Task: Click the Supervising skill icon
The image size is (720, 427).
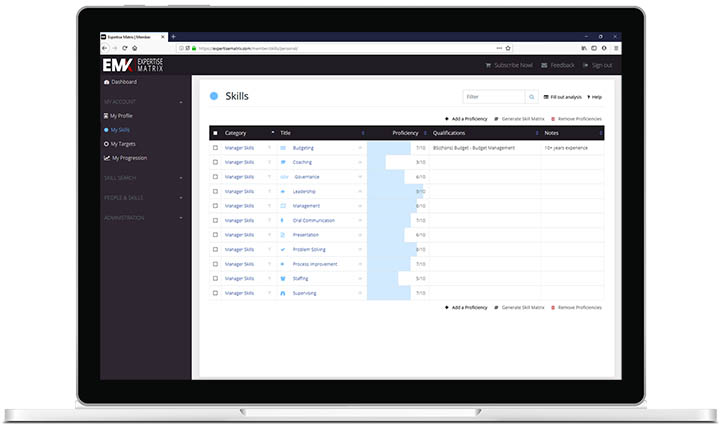Action: pos(283,293)
